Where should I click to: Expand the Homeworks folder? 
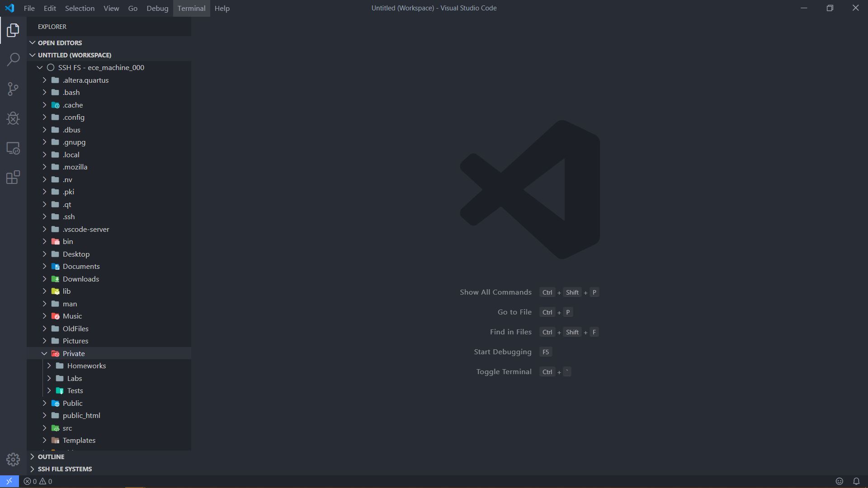pyautogui.click(x=86, y=366)
